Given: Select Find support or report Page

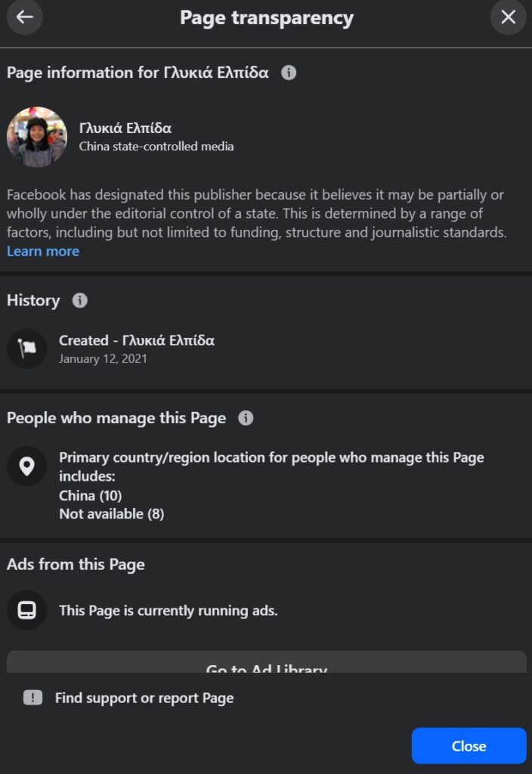Looking at the screenshot, I should [x=144, y=698].
